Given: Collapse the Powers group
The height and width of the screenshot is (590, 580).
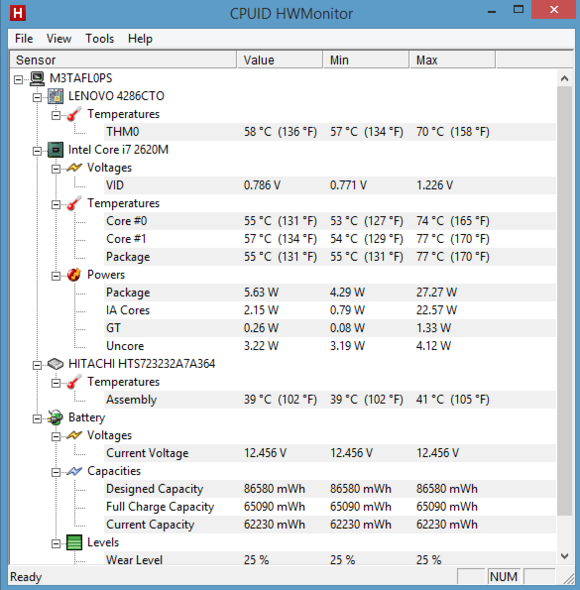Looking at the screenshot, I should tap(56, 276).
